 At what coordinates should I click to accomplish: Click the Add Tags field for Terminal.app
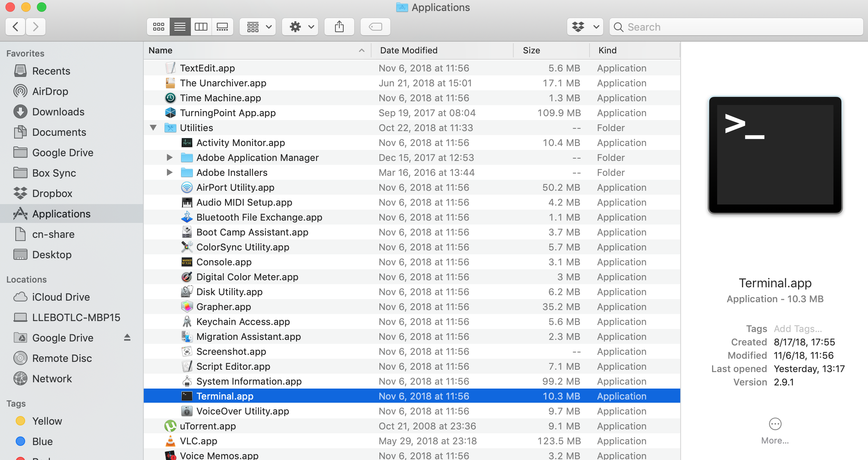point(798,329)
